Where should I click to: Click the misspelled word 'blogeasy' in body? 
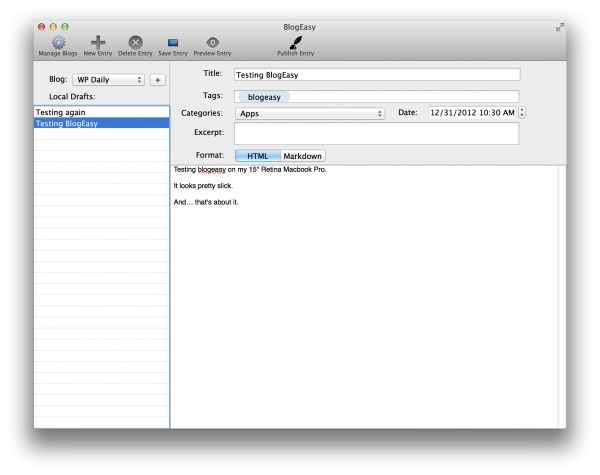coord(212,170)
